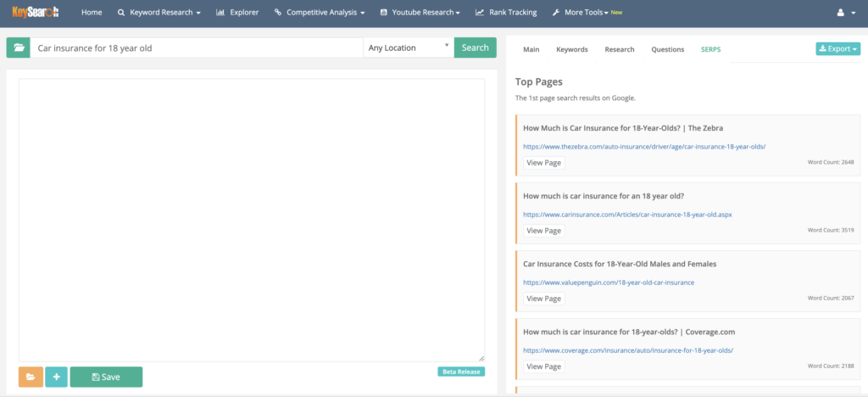The height and width of the screenshot is (397, 868).
Task: Open valuepenguin.com result URL
Action: [x=609, y=282]
